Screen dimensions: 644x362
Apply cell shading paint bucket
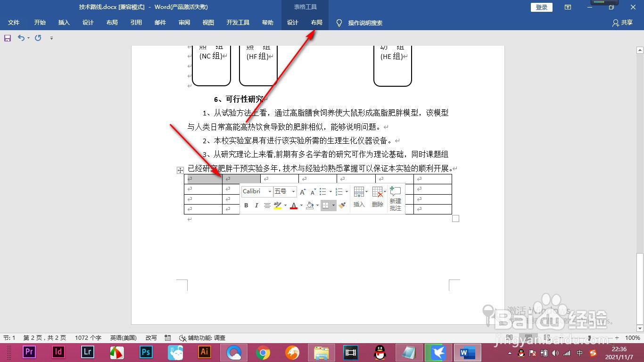[x=310, y=206]
